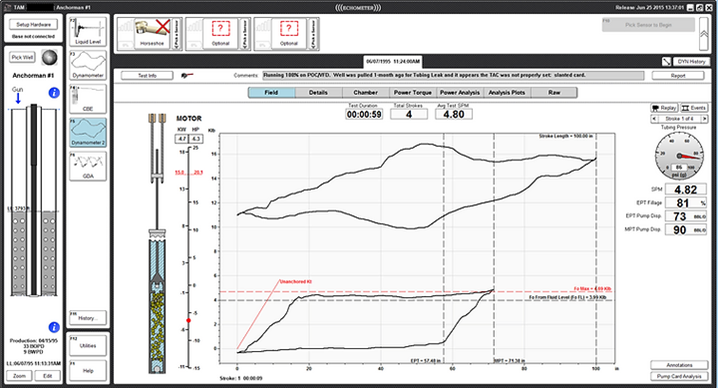This screenshot has height=388, width=718.
Task: Click the Unanchored Kt label on chart
Action: click(x=295, y=281)
